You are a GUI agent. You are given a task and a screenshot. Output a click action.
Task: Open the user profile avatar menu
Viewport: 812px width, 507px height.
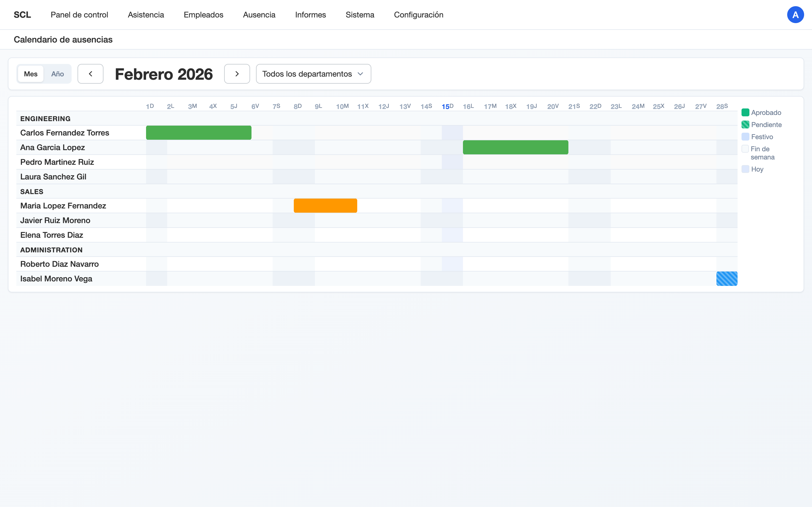[796, 14]
